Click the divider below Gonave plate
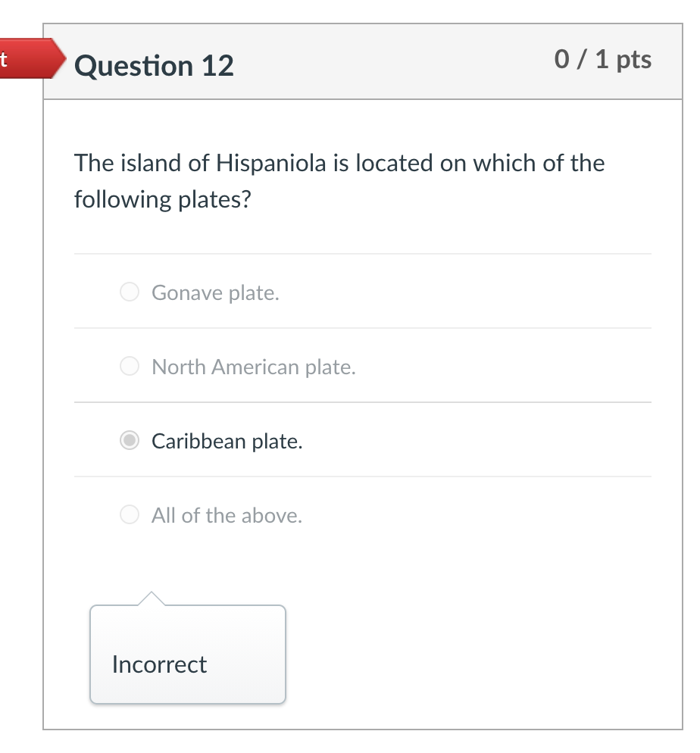This screenshot has width=700, height=753. coord(362,328)
